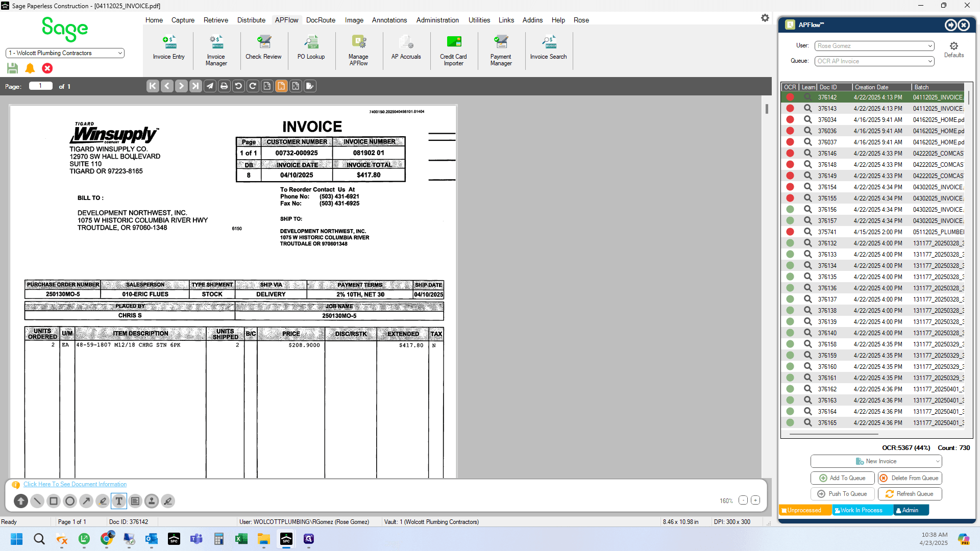980x551 pixels.
Task: Select the line annotation tool
Action: click(37, 501)
